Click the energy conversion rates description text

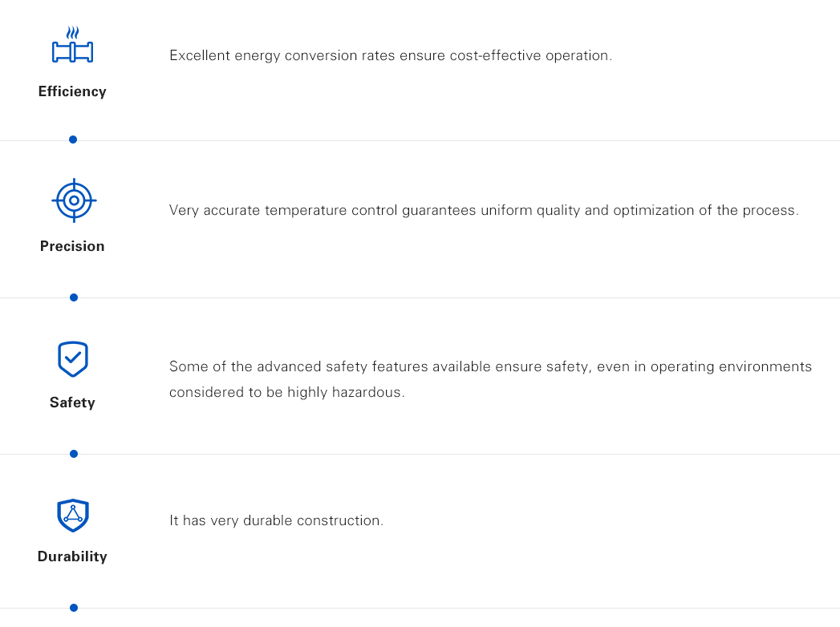(391, 56)
